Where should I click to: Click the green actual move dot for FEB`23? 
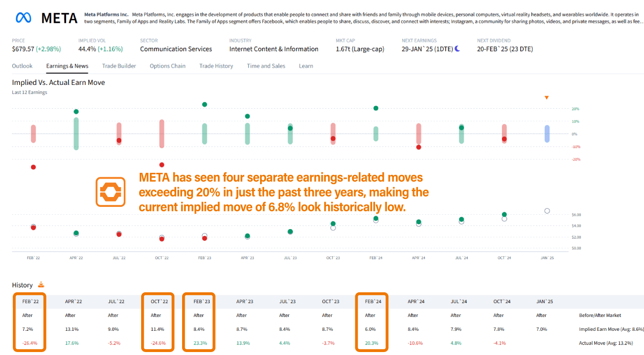[204, 104]
